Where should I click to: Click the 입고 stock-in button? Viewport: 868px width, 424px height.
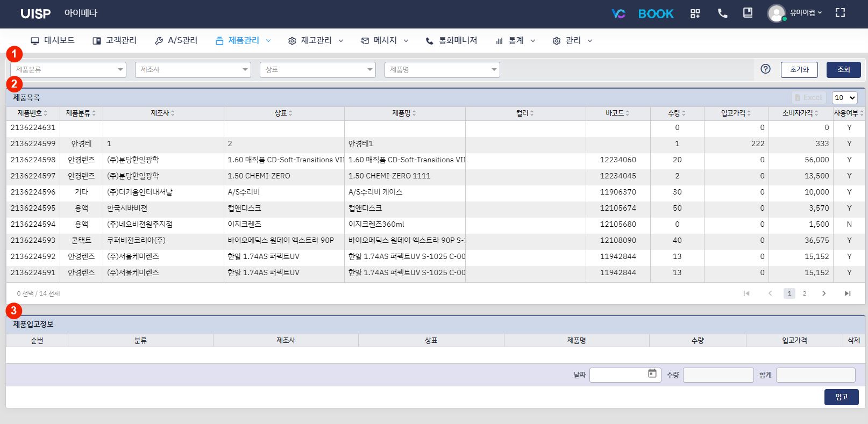842,397
